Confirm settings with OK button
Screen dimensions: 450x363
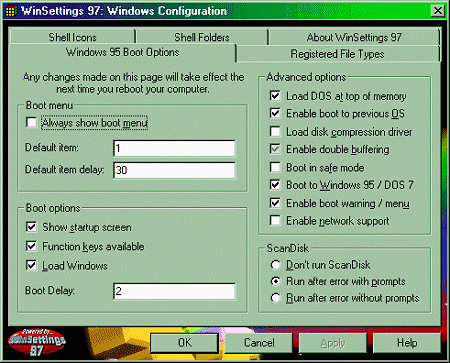click(185, 343)
